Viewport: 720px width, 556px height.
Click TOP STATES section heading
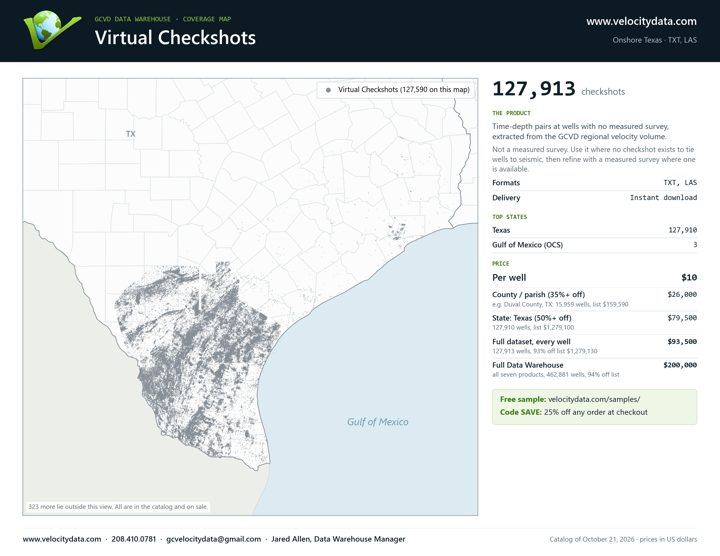point(510,217)
